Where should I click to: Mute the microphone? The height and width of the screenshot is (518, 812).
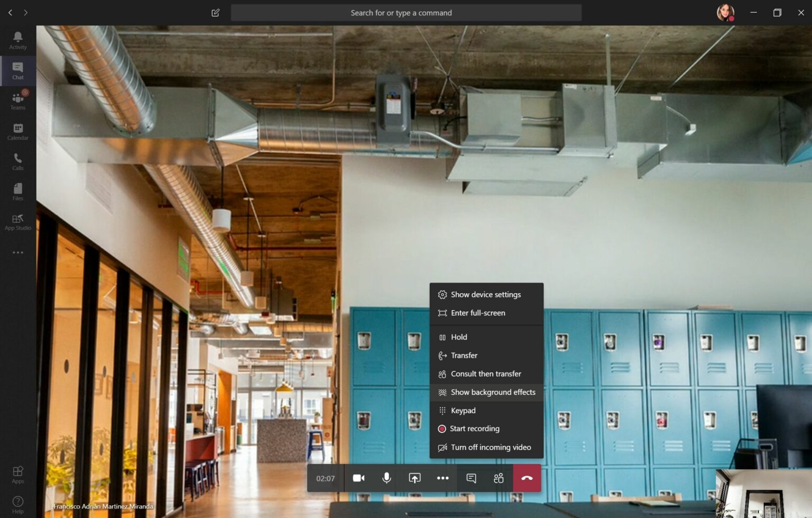tap(386, 478)
